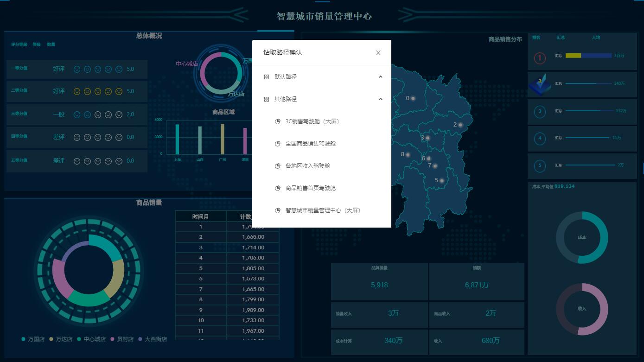Click the 收入 card showing 680万

[x=477, y=342]
